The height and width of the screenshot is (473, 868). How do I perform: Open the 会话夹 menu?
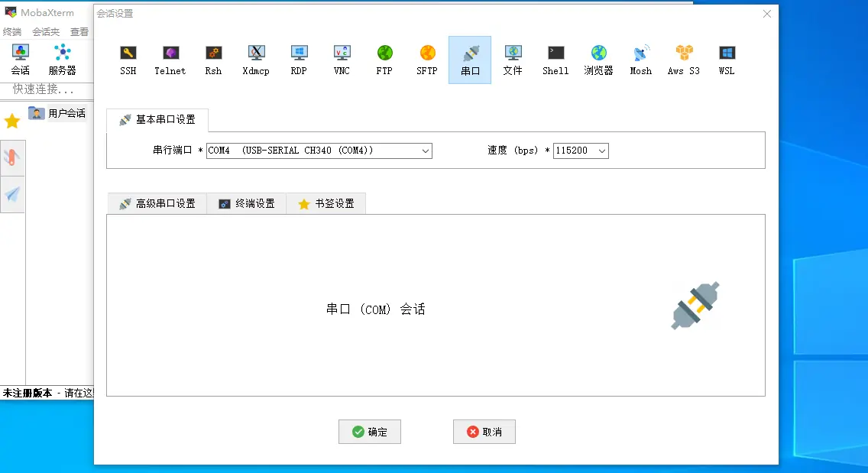(45, 31)
